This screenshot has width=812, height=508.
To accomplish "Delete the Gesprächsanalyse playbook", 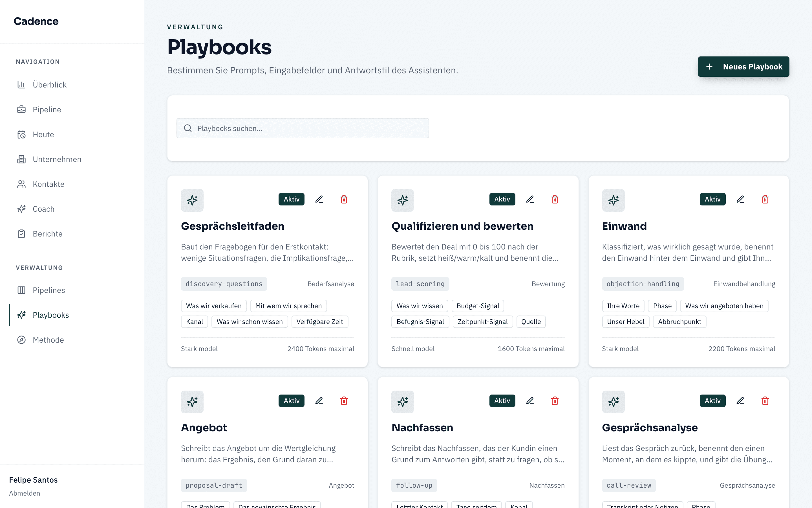I will pos(765,401).
